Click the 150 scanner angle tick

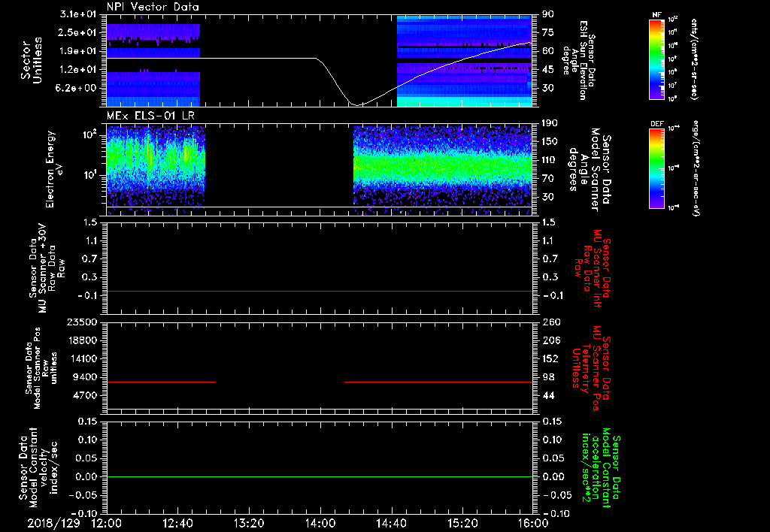click(550, 141)
